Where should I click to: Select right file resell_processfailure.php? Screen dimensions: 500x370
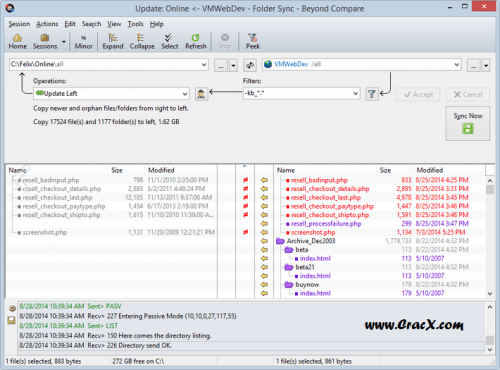click(x=326, y=224)
